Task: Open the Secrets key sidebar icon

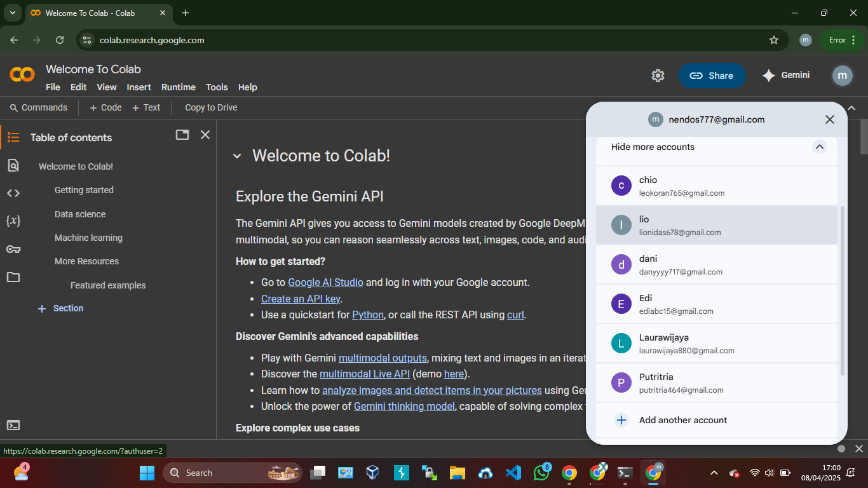Action: click(x=13, y=249)
